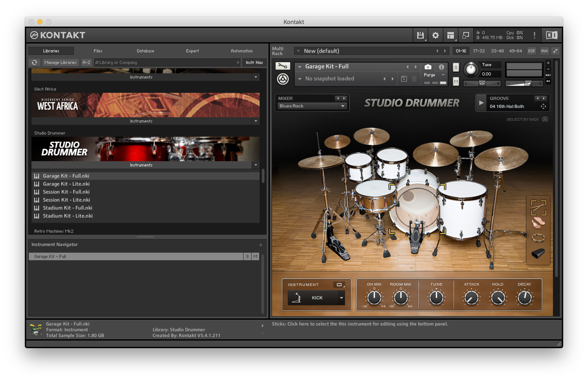The width and height of the screenshot is (588, 381).
Task: Toggle Select by MIDI icon
Action: 545,119
